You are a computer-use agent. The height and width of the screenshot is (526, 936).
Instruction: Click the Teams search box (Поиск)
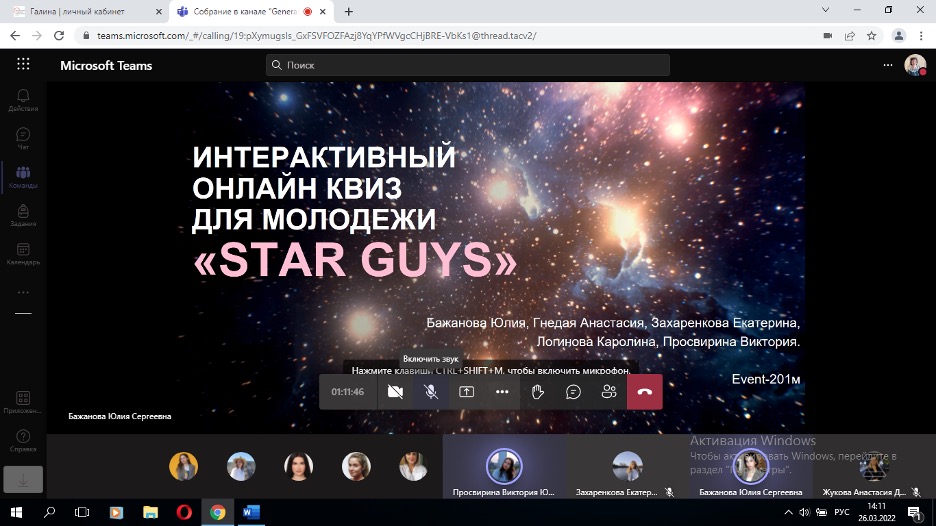click(468, 65)
